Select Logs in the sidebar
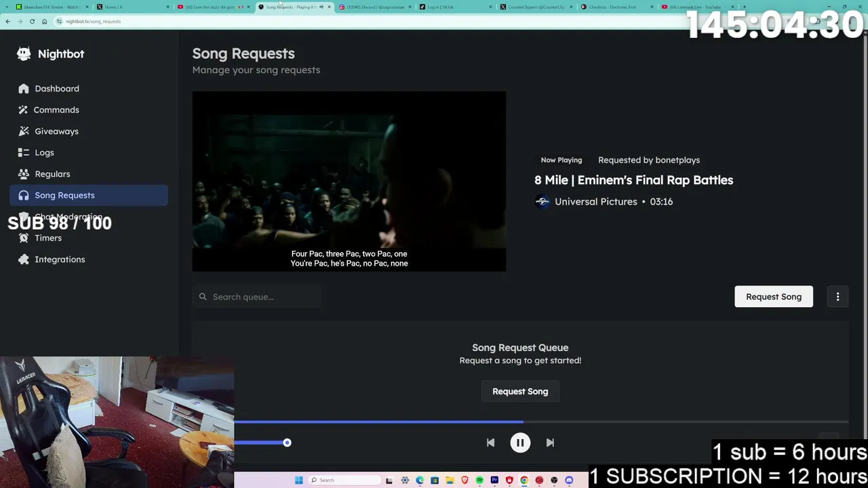Viewport: 868px width, 488px height. pos(89,152)
